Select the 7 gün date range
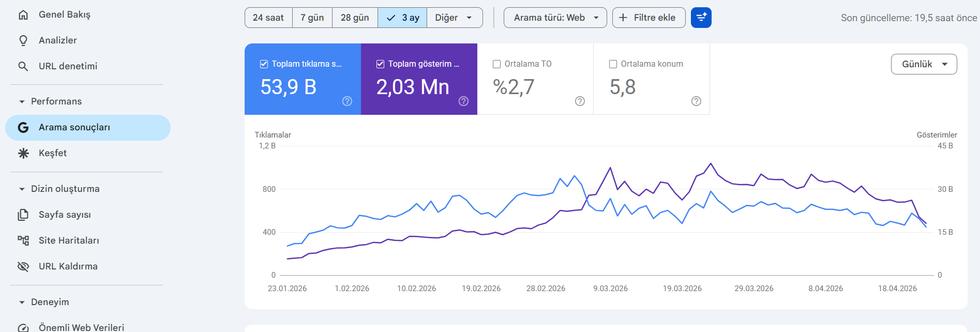 point(312,18)
